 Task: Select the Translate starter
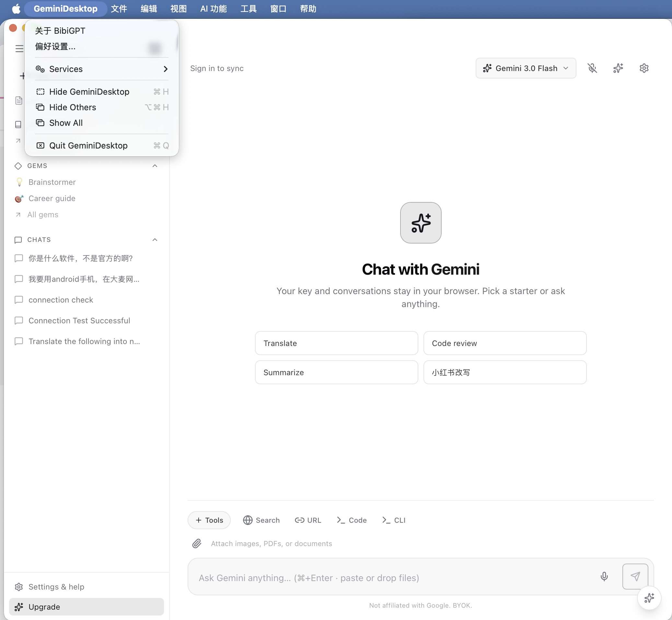pos(337,343)
